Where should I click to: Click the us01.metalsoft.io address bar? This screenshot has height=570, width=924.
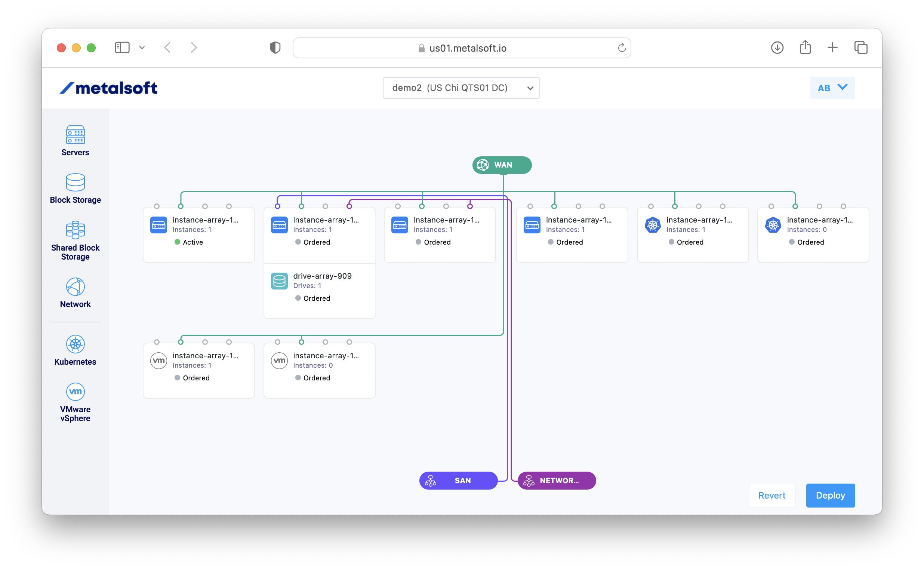coord(461,48)
